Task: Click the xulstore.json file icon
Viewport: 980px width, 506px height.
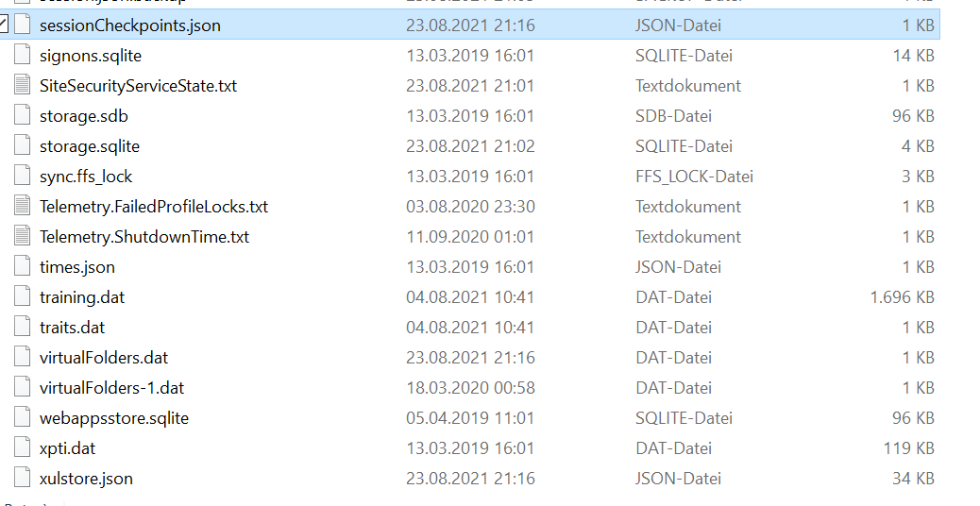Action: tap(22, 479)
